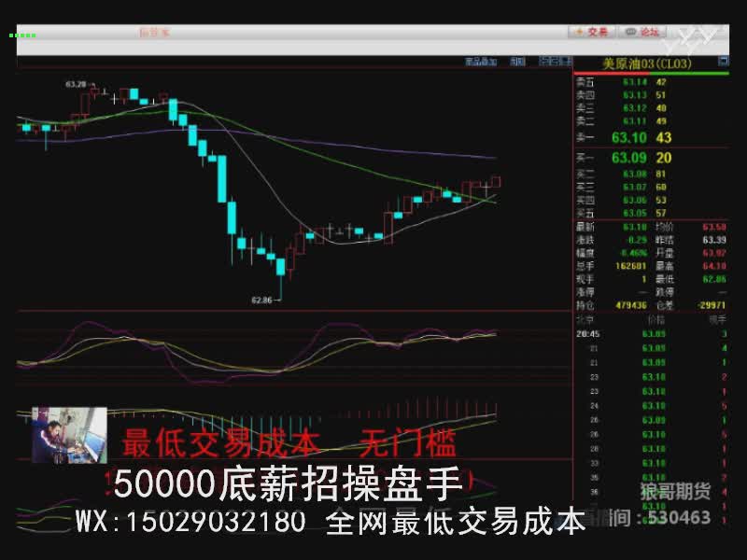Viewport: 747px width, 560px height.
Task: Click the webcam thumbnail of the presenter
Action: 69,434
